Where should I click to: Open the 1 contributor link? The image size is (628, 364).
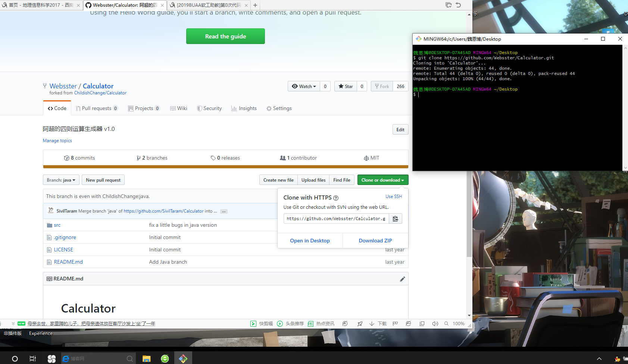click(299, 158)
